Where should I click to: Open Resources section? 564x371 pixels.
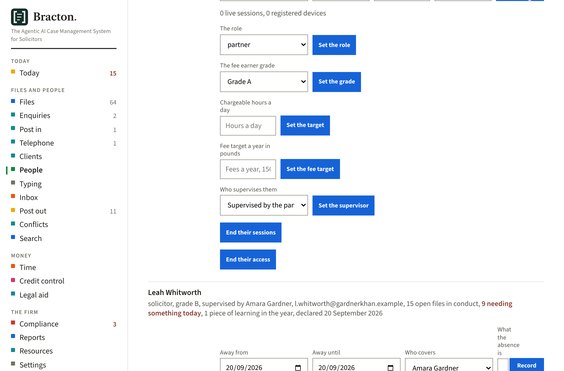pyautogui.click(x=36, y=351)
